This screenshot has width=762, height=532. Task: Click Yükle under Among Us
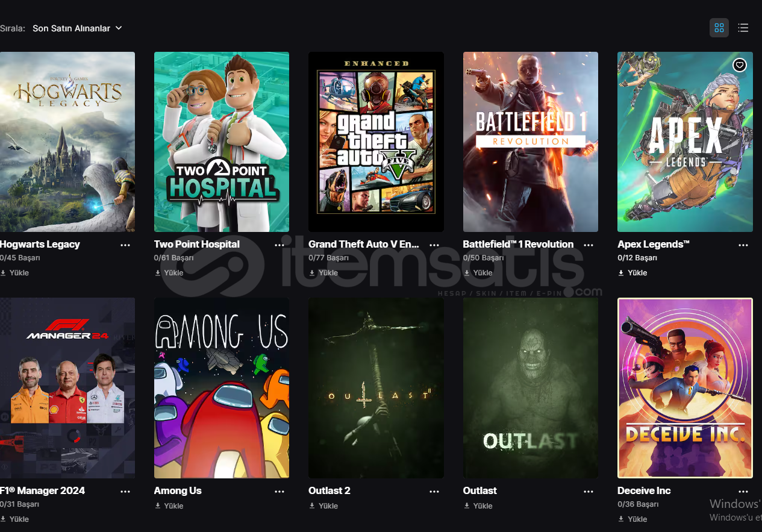pyautogui.click(x=169, y=506)
